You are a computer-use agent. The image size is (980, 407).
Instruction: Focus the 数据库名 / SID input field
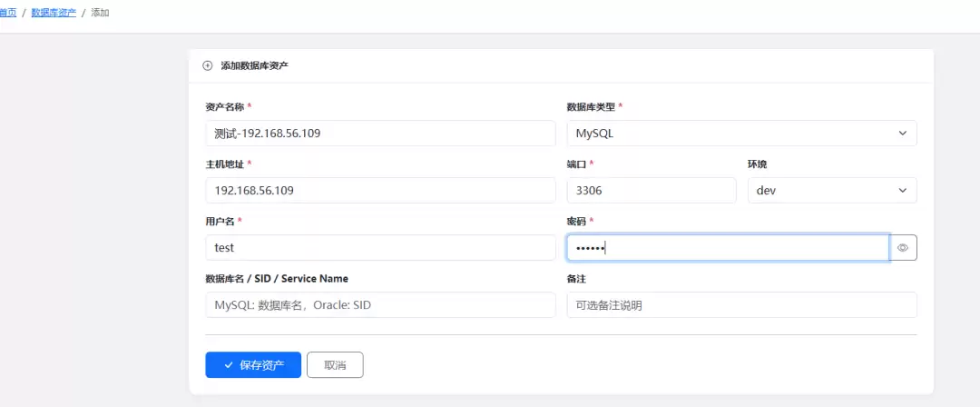[x=380, y=305]
